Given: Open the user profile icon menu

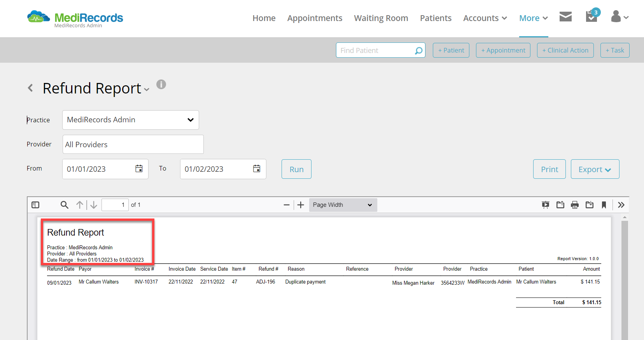Looking at the screenshot, I should (x=619, y=16).
